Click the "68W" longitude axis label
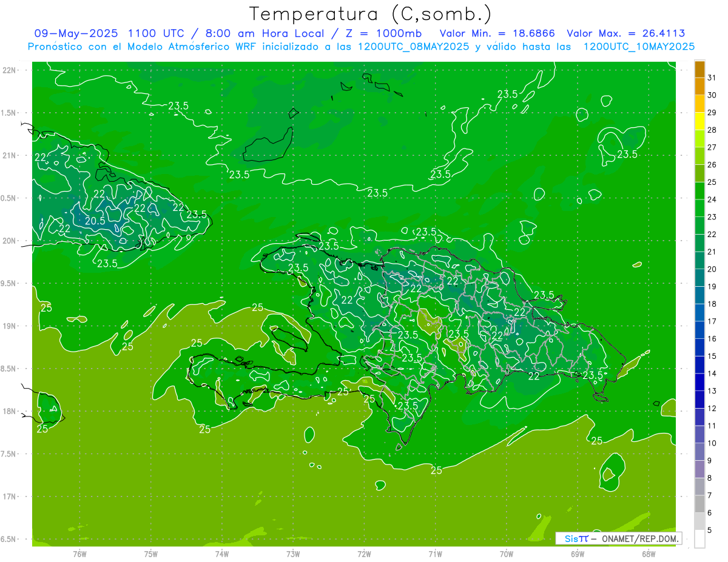The image size is (728, 562). coord(649,554)
